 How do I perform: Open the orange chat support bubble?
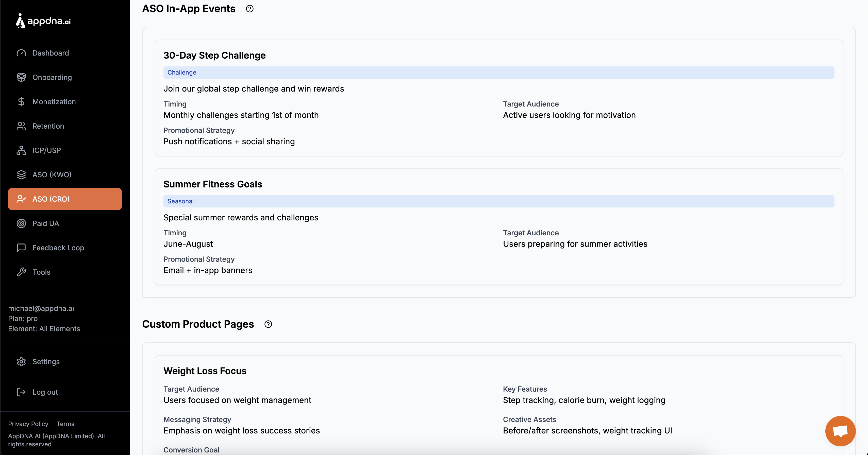pyautogui.click(x=840, y=431)
